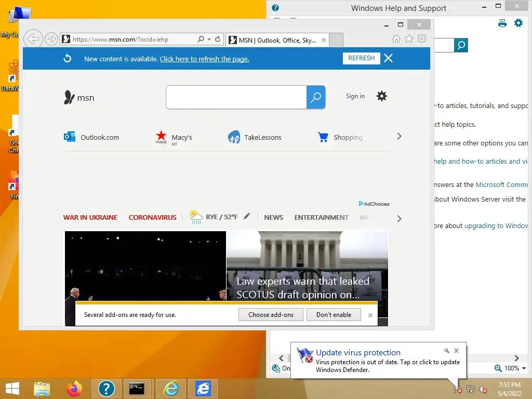The width and height of the screenshot is (532, 399).
Task: Click the AdChoices label
Action: click(374, 204)
